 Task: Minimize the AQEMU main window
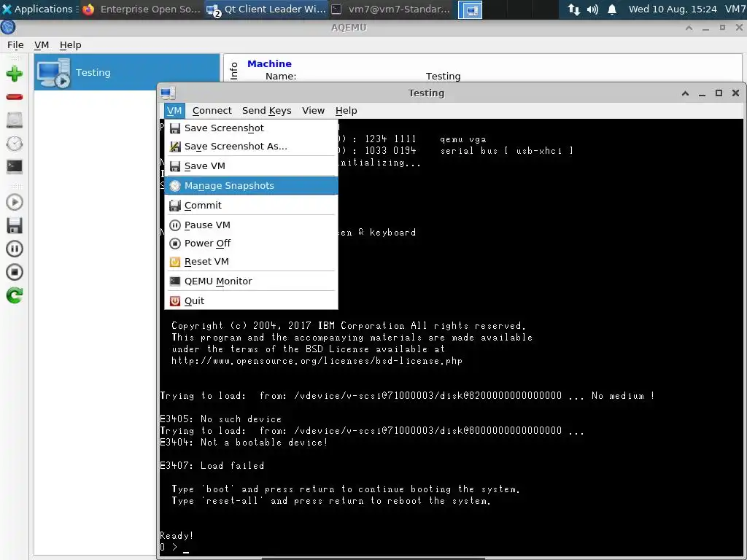[x=705, y=28]
